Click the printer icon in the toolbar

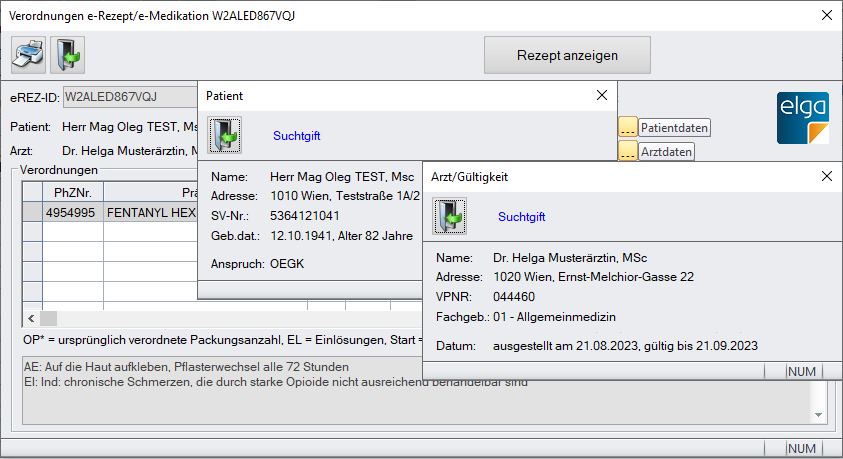point(28,53)
